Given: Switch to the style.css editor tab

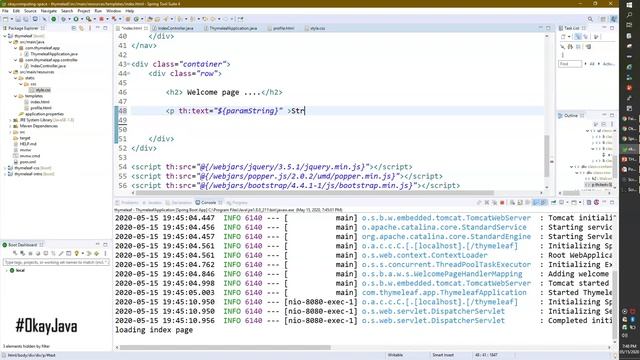Looking at the screenshot, I should tap(318, 28).
